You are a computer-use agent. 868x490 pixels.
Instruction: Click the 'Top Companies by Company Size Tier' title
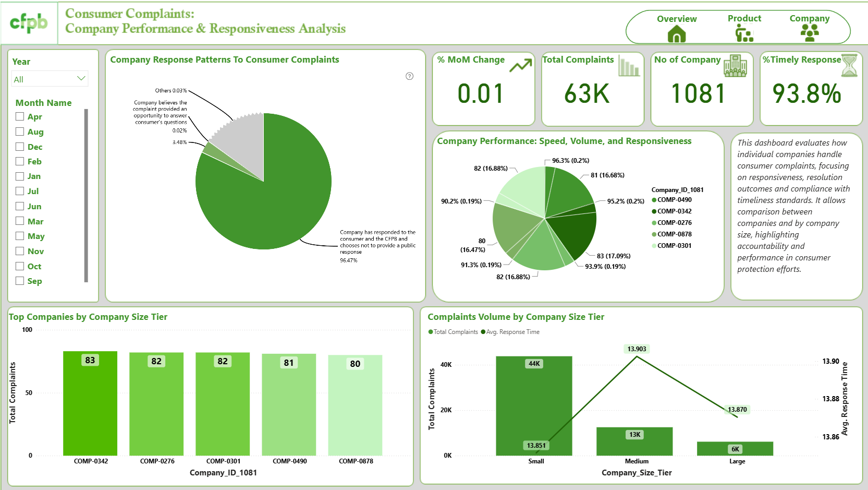tap(88, 317)
